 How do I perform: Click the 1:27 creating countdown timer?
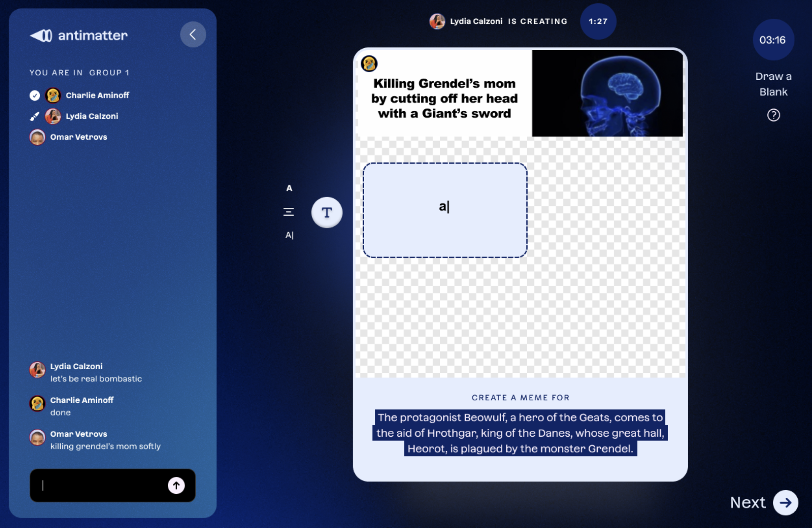(598, 22)
